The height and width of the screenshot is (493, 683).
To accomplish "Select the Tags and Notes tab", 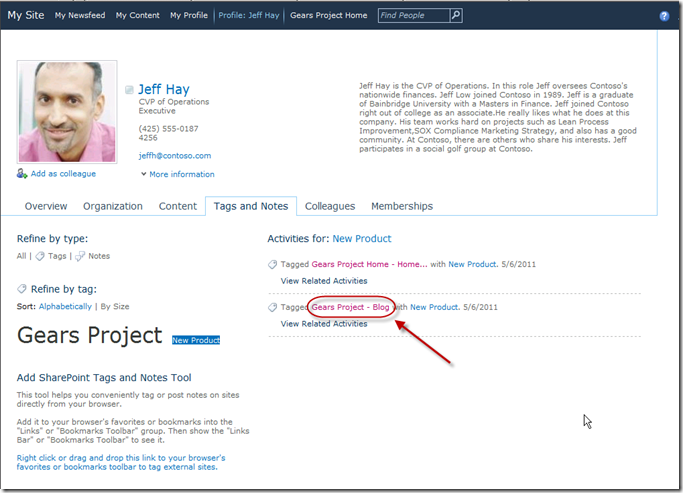I will point(251,206).
